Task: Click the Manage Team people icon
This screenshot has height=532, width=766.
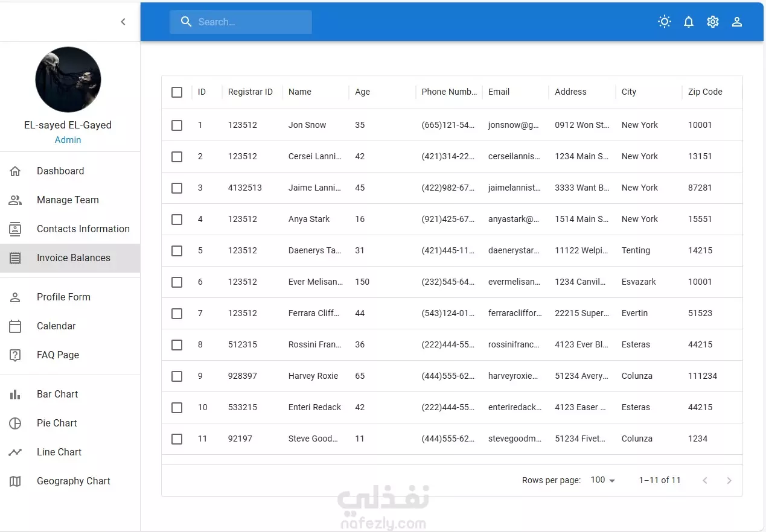Action: point(15,200)
